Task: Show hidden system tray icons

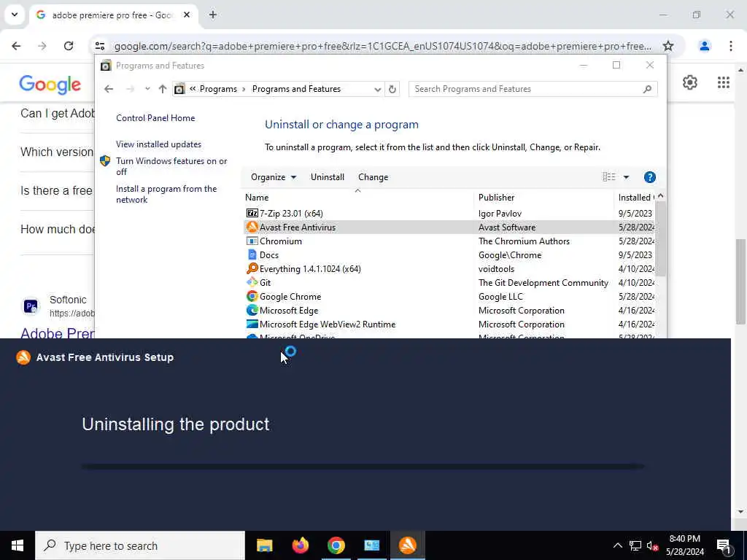Action: [x=617, y=545]
